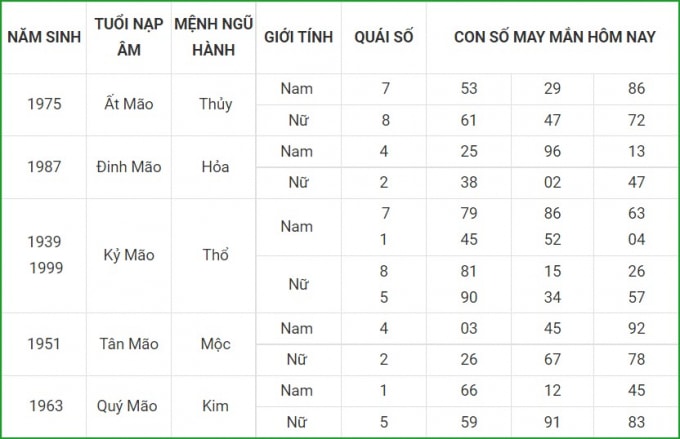Select lucky number 53 for 1975 Nam

point(469,88)
